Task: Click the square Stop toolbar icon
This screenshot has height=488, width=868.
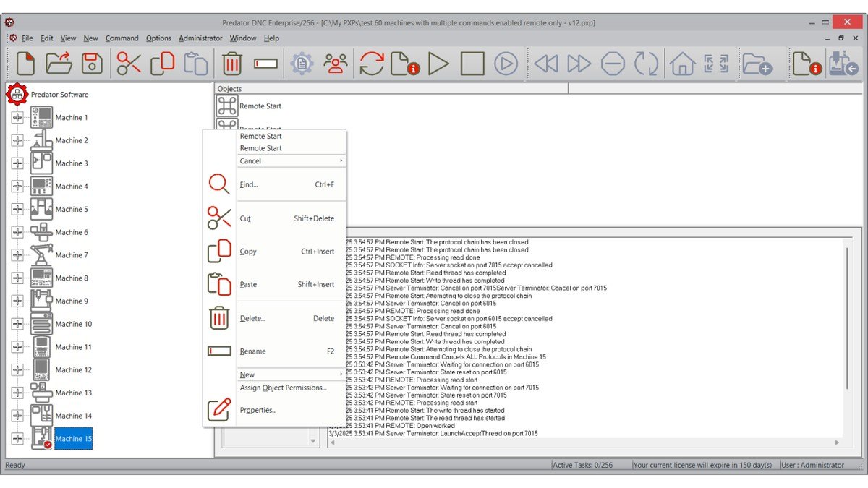Action: coord(472,64)
